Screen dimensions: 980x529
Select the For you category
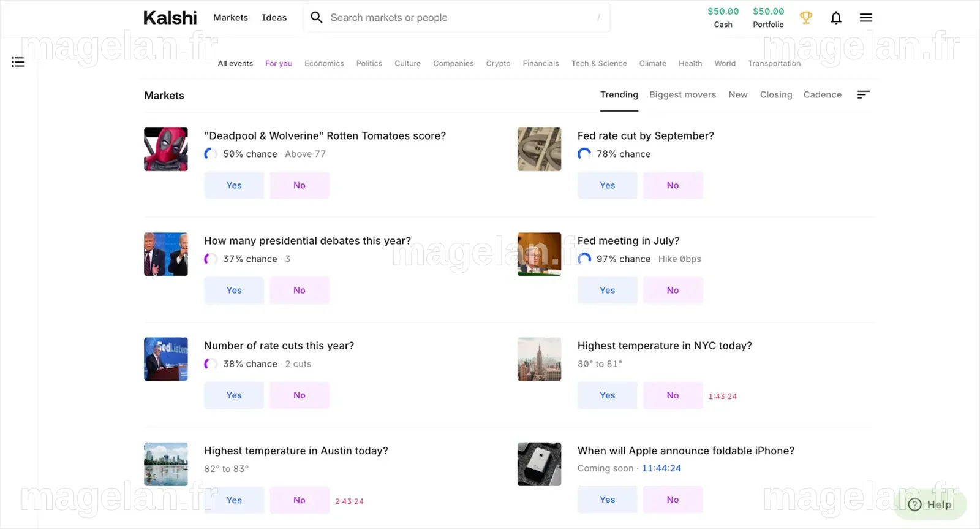[279, 63]
